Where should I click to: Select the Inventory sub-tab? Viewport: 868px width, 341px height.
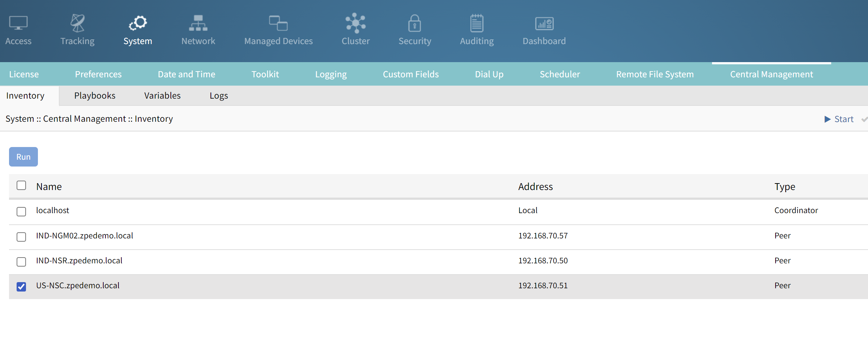tap(25, 96)
